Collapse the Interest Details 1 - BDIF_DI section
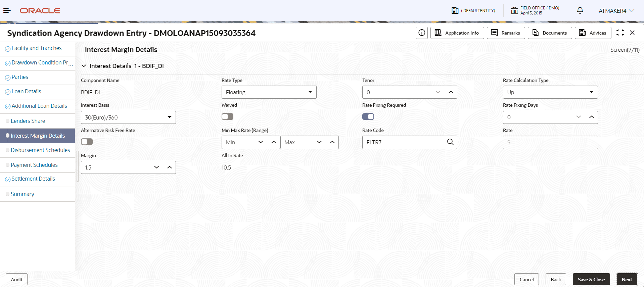The image size is (644, 287). 84,66
